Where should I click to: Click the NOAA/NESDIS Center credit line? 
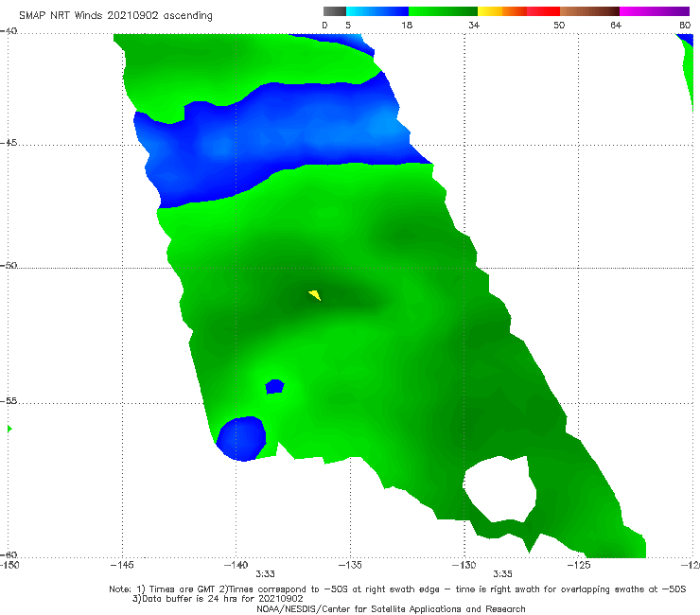coord(391,609)
